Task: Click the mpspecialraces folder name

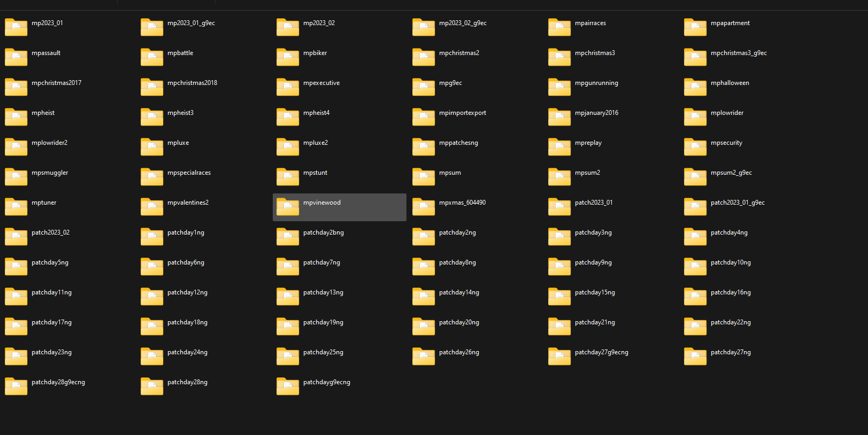Action: (189, 173)
